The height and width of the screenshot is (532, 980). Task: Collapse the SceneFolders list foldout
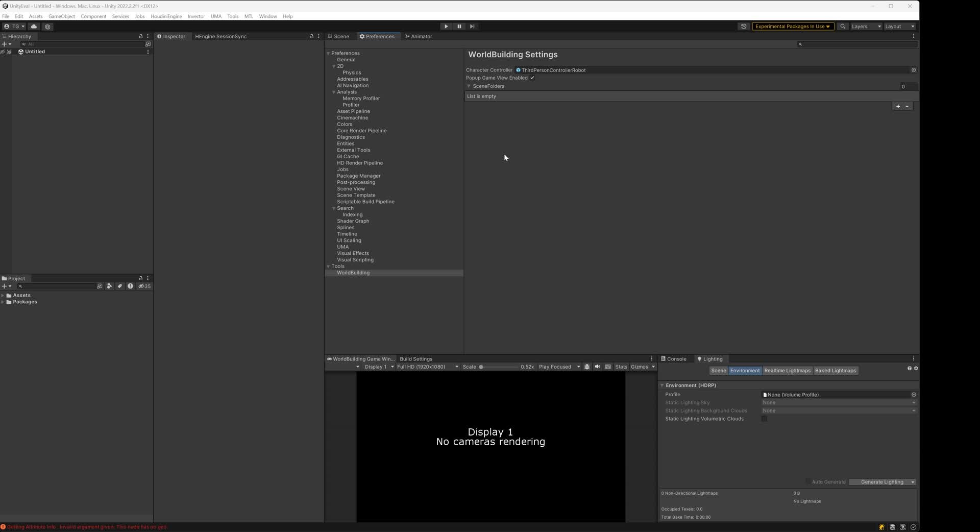tap(469, 86)
